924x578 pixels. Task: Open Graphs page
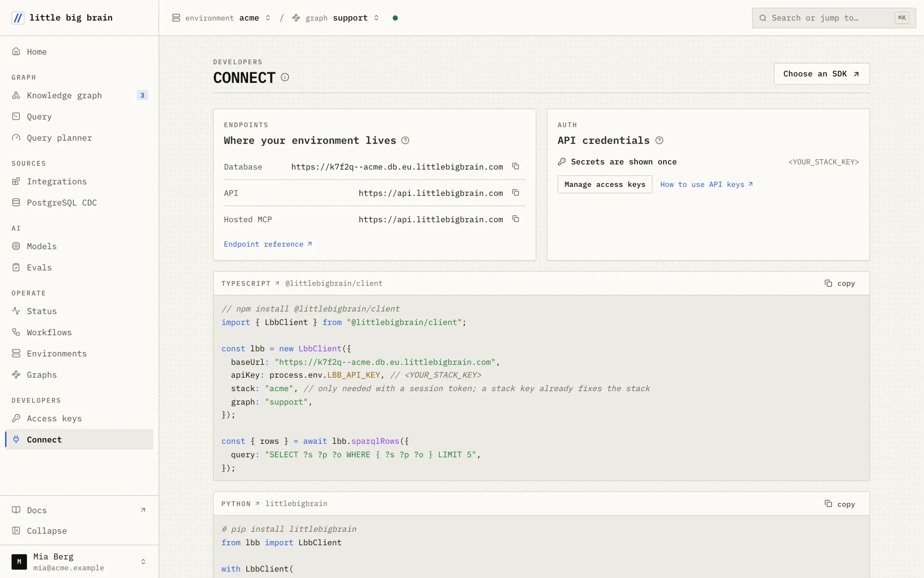point(79,375)
